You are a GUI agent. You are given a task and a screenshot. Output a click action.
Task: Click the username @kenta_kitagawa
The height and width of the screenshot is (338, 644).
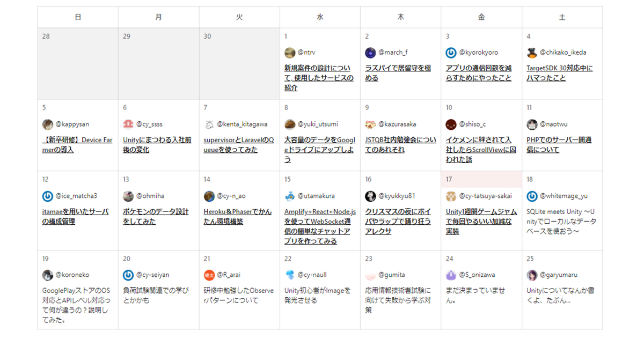(242, 124)
